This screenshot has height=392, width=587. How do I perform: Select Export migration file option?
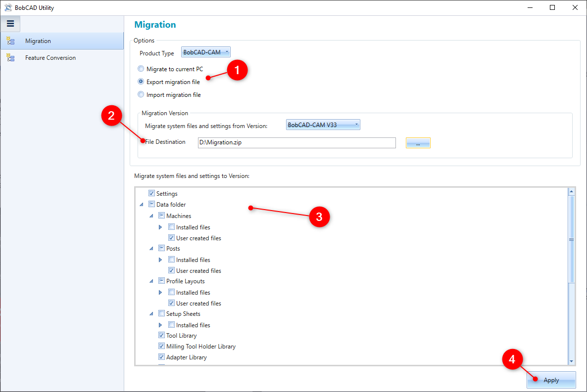(x=141, y=82)
